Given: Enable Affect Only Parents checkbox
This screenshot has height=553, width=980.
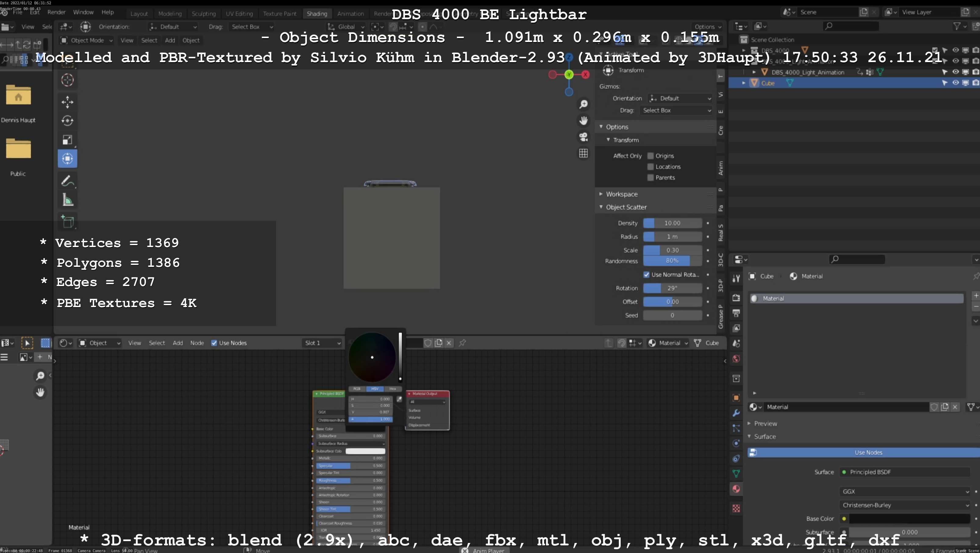Looking at the screenshot, I should 650,178.
